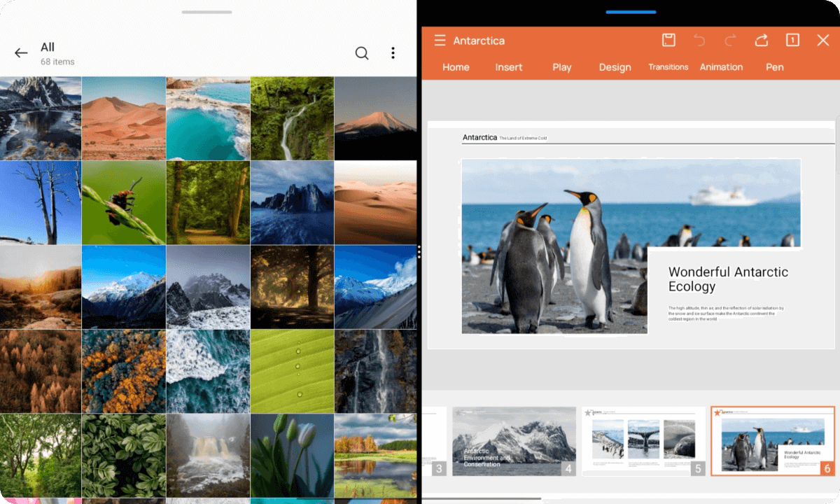Viewport: 840px width, 504px height.
Task: Go to the Design tab
Action: coord(615,67)
